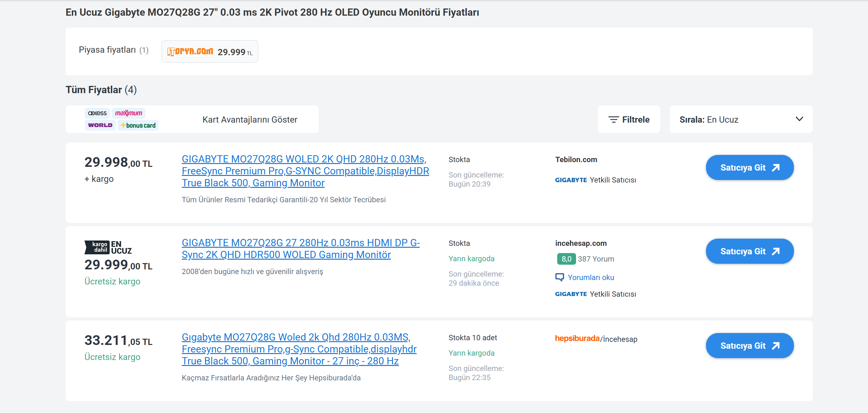Click the 'kargo dahil EN UCUZ' badge

tap(108, 247)
